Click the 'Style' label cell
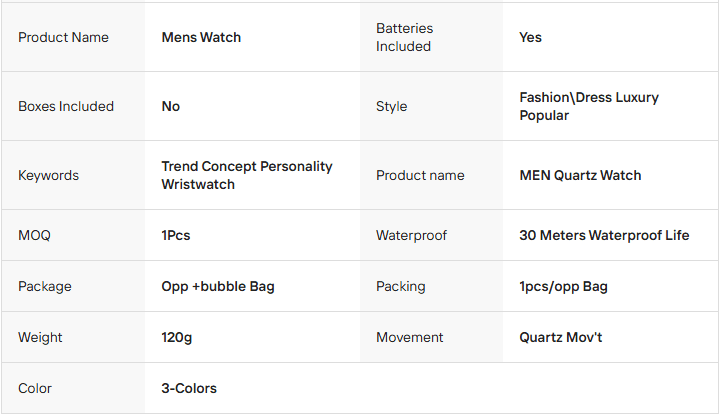The height and width of the screenshot is (414, 722). (x=391, y=106)
